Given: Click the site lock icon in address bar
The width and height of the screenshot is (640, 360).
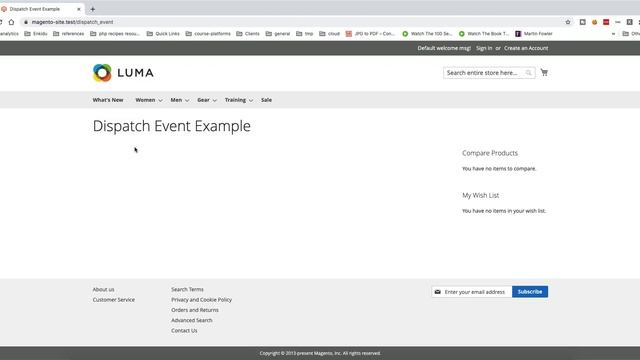Looking at the screenshot, I should click(x=26, y=22).
